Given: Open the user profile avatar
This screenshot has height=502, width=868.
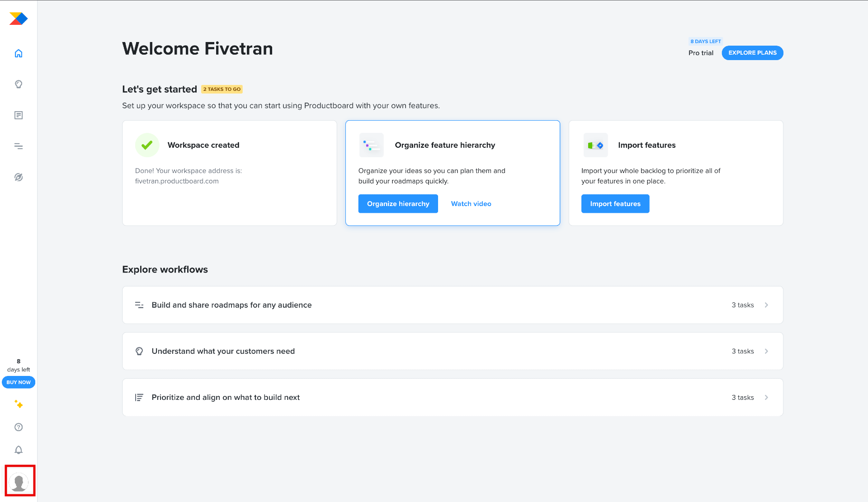Looking at the screenshot, I should 19,482.
